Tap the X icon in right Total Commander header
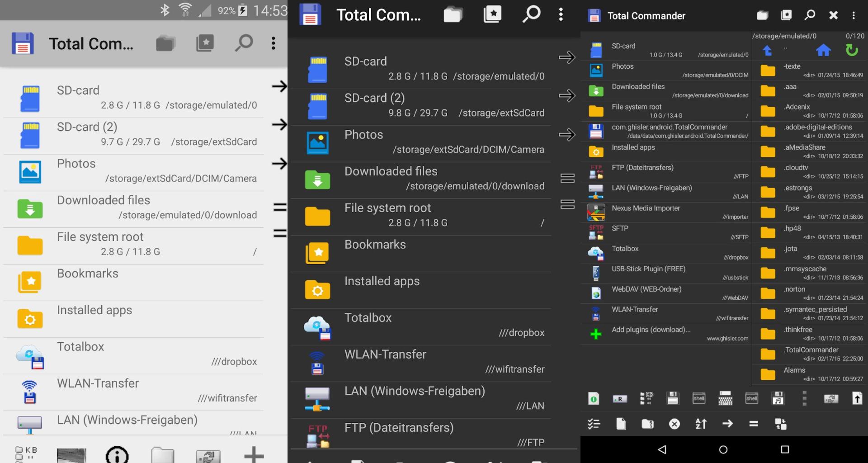Screen dimensions: 868x463 833,15
